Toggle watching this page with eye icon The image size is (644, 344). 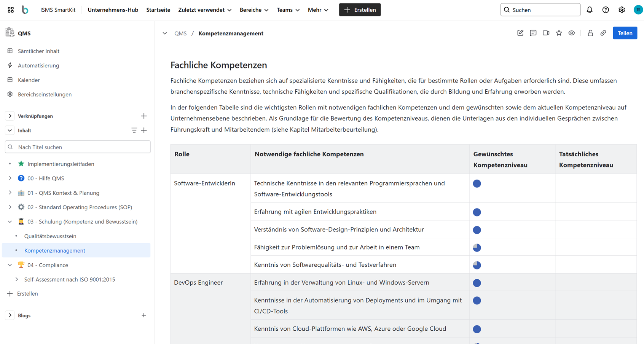(572, 33)
